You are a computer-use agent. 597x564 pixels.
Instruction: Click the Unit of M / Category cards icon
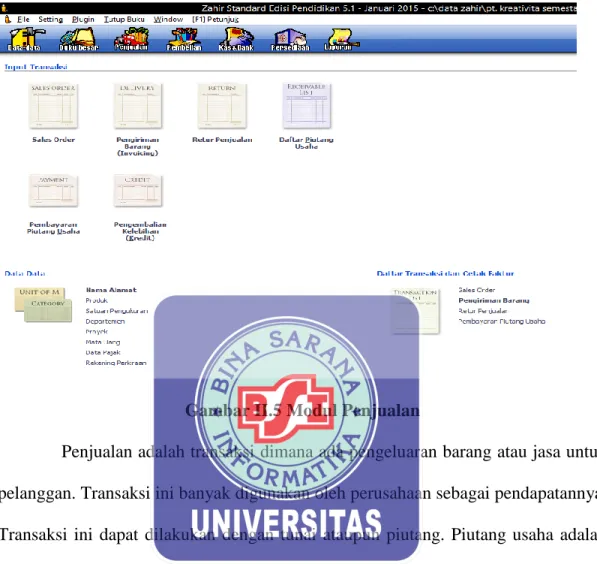pos(43,305)
